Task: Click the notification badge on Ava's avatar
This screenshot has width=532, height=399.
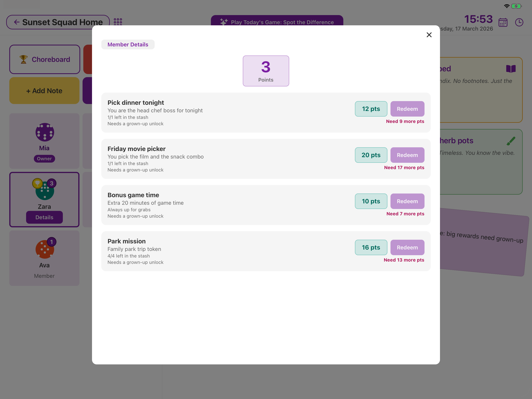Action: (52, 242)
